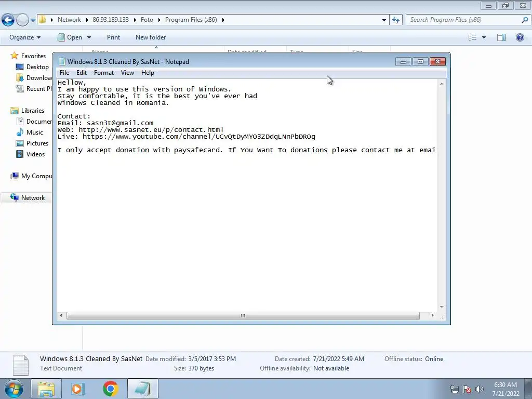The height and width of the screenshot is (399, 532).
Task: Expand the Open button dropdown arrow
Action: coord(89,37)
